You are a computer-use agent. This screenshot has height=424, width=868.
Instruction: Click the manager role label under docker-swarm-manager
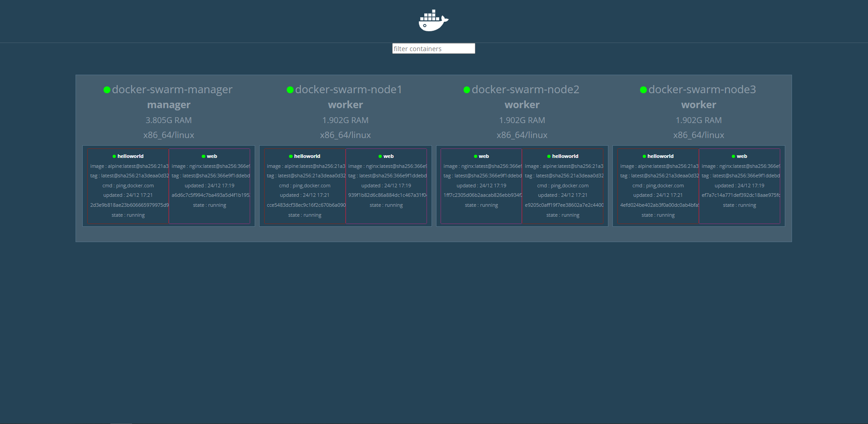click(x=168, y=105)
